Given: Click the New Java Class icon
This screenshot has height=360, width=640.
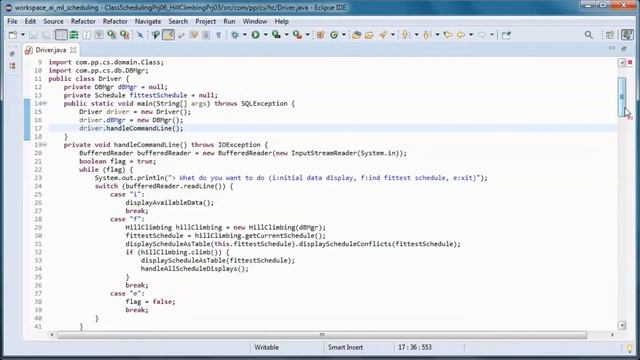Looking at the screenshot, I should (334, 35).
